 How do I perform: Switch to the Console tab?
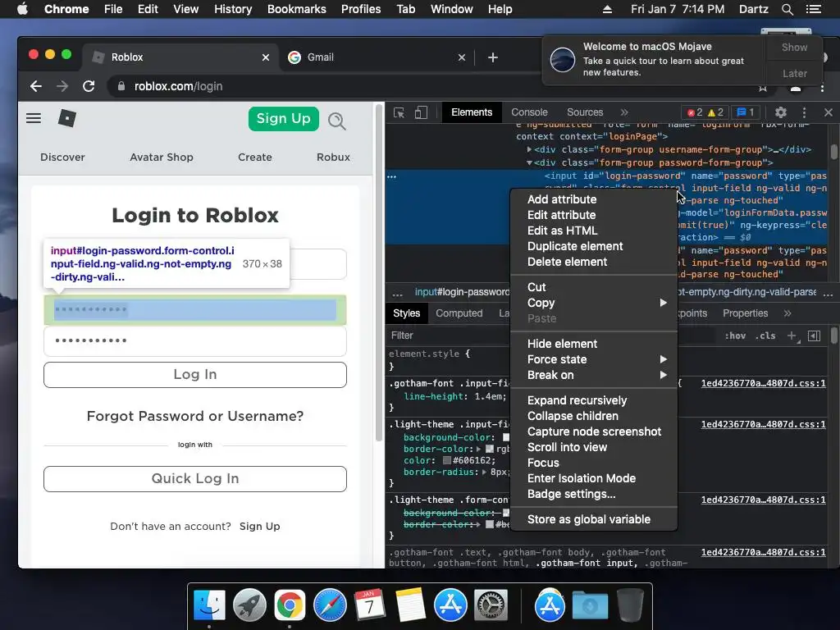coord(529,112)
